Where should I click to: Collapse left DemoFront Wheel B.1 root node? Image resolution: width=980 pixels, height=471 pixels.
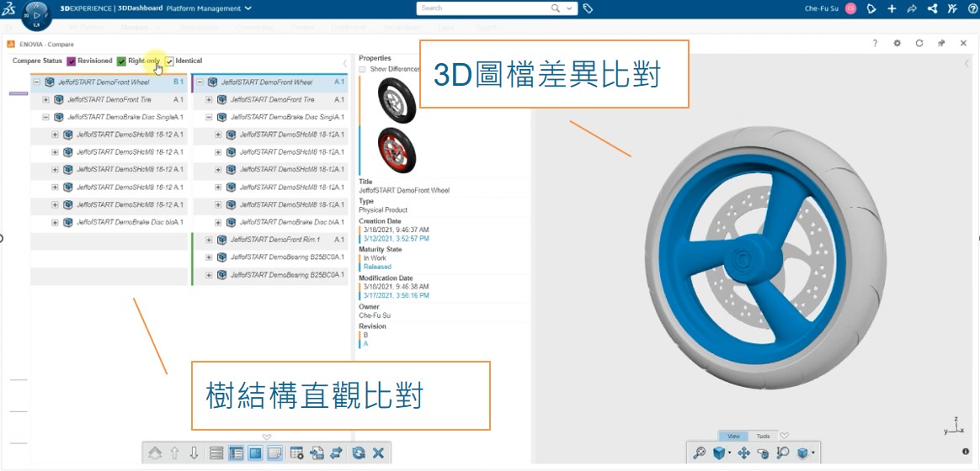point(37,82)
